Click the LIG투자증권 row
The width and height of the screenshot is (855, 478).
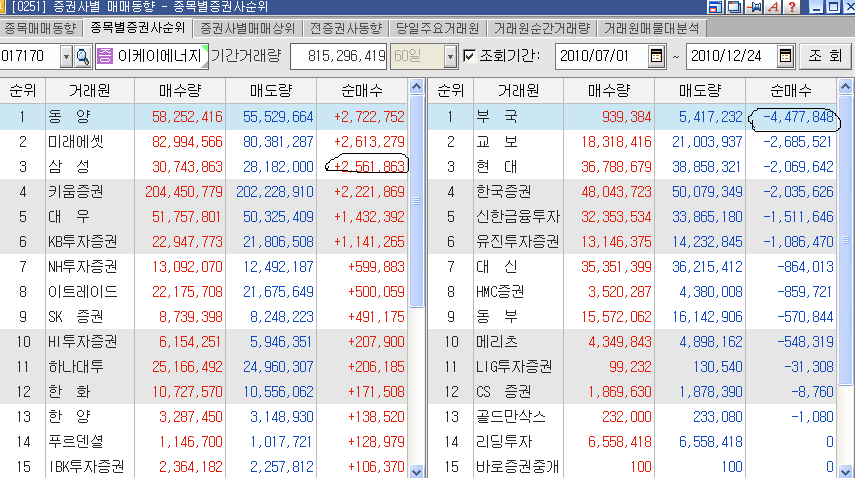click(632, 367)
